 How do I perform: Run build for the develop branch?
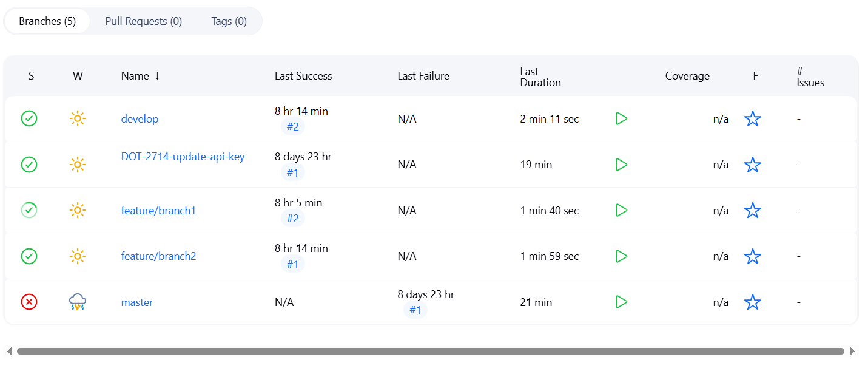tap(621, 118)
